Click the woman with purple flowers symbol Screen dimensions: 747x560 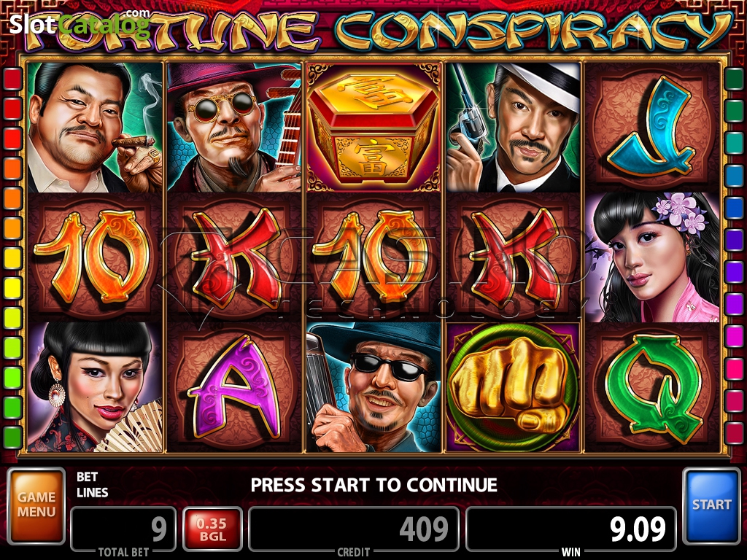pyautogui.click(x=653, y=257)
